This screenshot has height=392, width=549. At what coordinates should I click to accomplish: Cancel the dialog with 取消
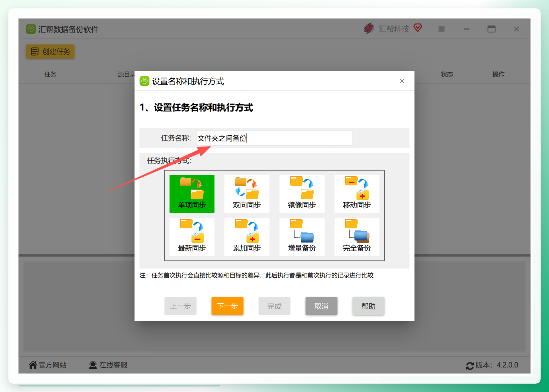pos(321,306)
